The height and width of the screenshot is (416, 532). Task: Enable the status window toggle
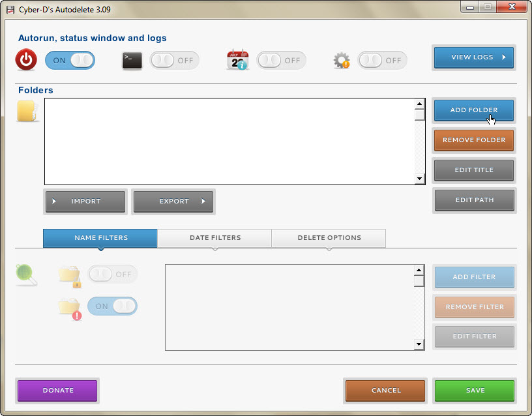tap(174, 61)
